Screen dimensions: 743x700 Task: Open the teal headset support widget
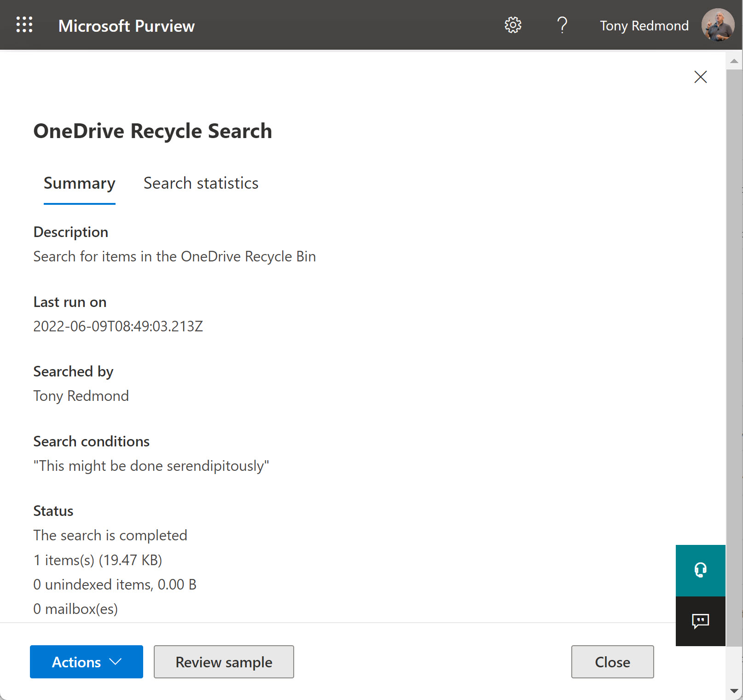(x=700, y=570)
